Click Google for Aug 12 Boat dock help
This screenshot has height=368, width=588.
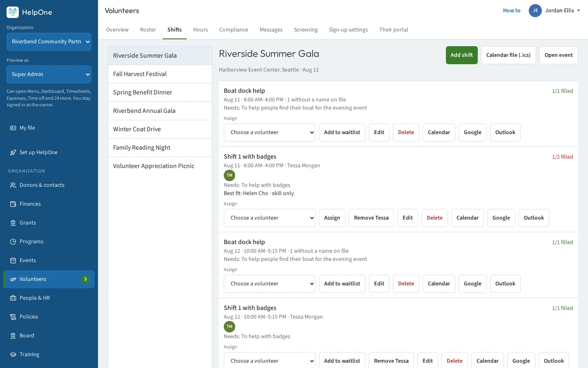pyautogui.click(x=472, y=284)
